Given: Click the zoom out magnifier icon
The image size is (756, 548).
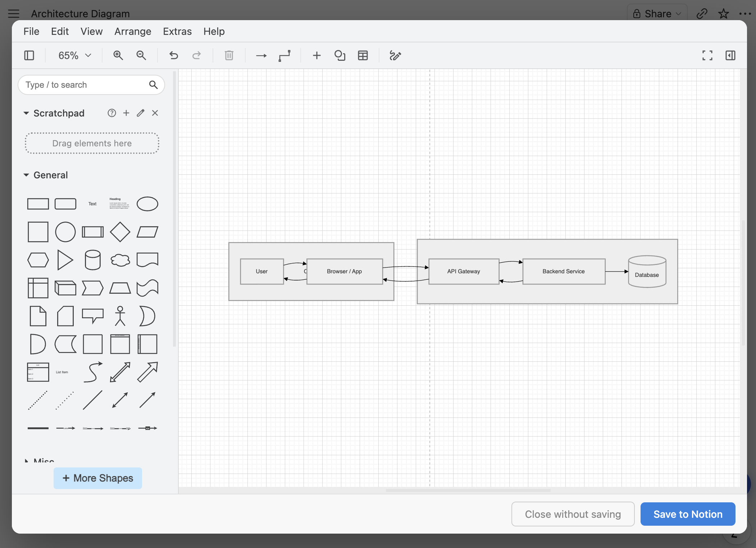Looking at the screenshot, I should coord(141,55).
